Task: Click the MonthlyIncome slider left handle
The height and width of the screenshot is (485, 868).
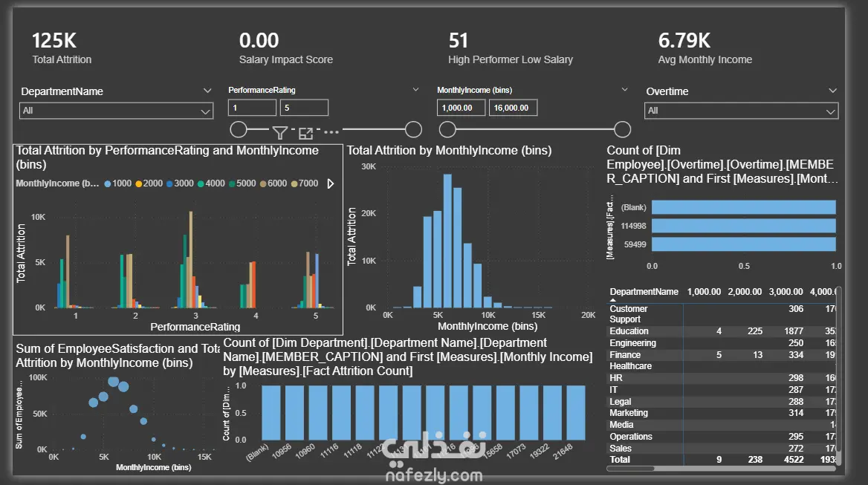Action: click(447, 129)
